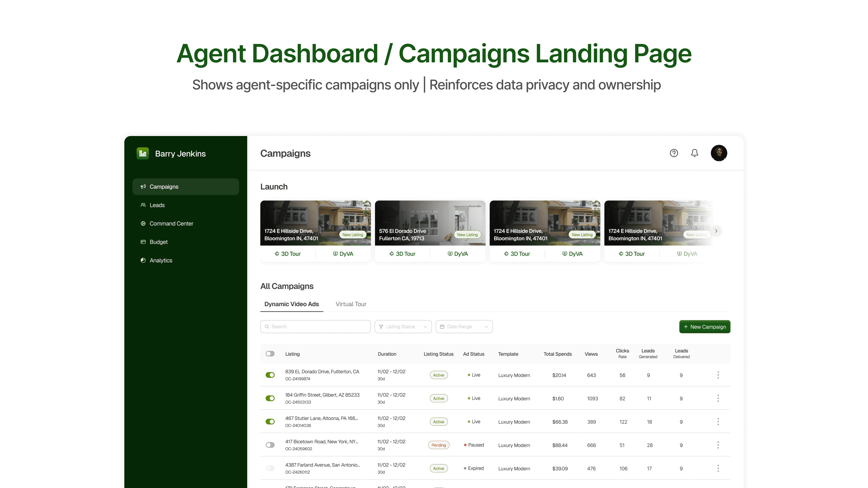The height and width of the screenshot is (488, 868).
Task: Expand the Listing Status filter dropdown
Action: click(403, 327)
